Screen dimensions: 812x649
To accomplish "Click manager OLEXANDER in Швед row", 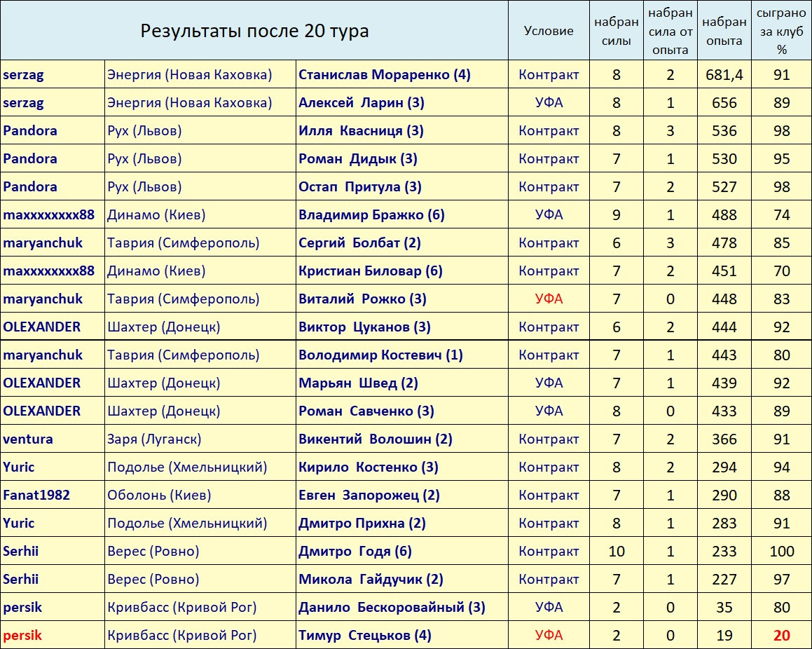I will click(42, 383).
